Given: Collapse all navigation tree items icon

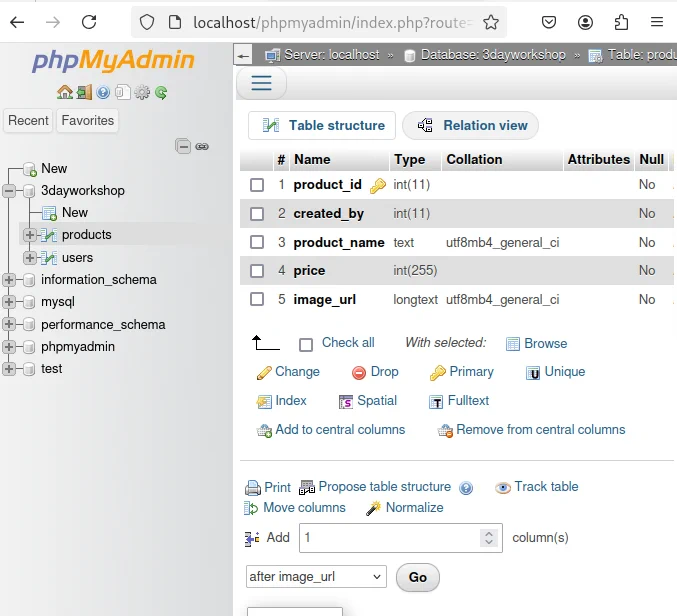Looking at the screenshot, I should point(183,146).
